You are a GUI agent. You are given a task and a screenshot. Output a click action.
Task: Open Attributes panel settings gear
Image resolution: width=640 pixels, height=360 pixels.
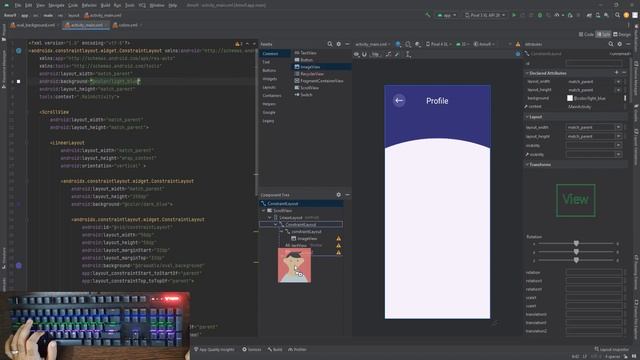(620, 44)
